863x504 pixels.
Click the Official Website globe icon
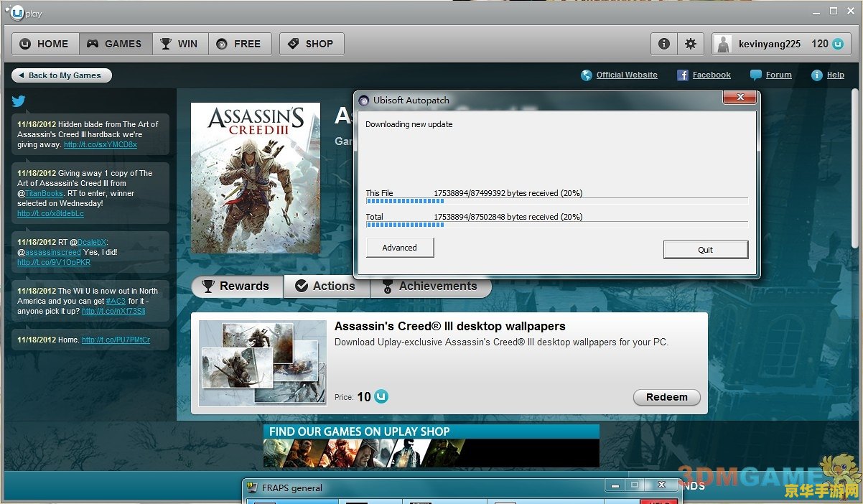pos(587,75)
